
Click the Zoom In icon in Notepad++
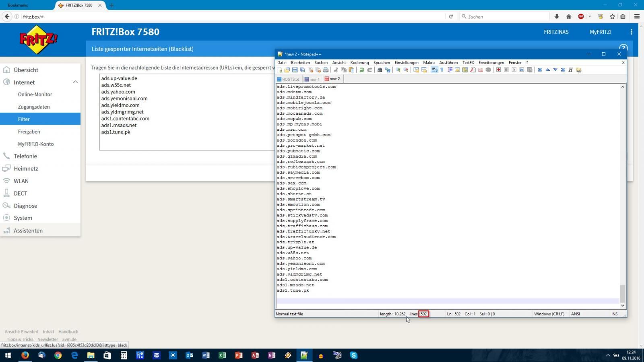tap(398, 70)
